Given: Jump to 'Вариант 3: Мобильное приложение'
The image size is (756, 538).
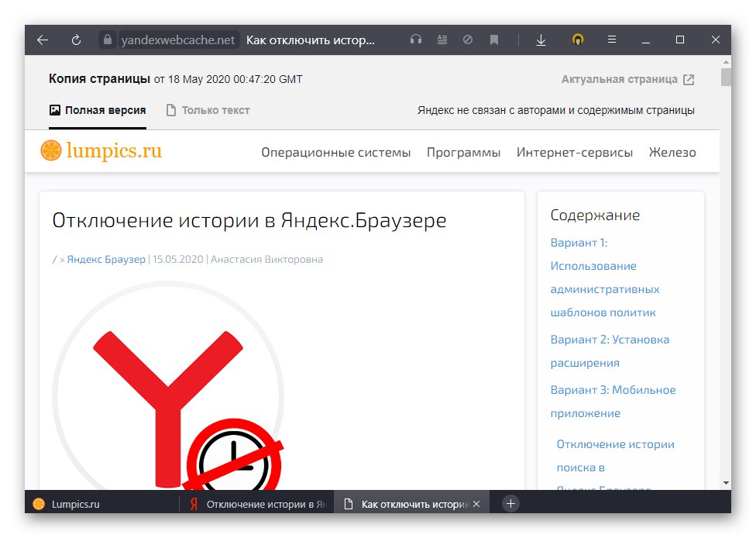Looking at the screenshot, I should click(613, 402).
